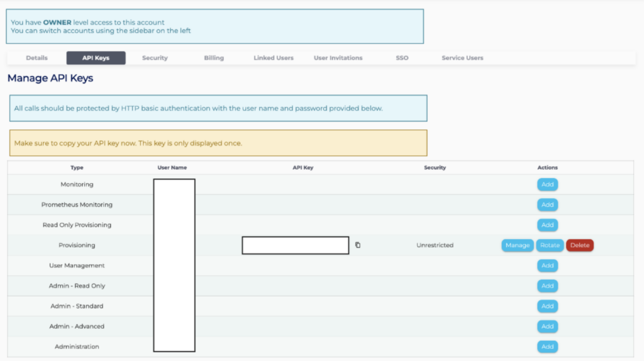The width and height of the screenshot is (644, 361).
Task: Copy the Provisioning API key using copy icon
Action: tap(358, 245)
